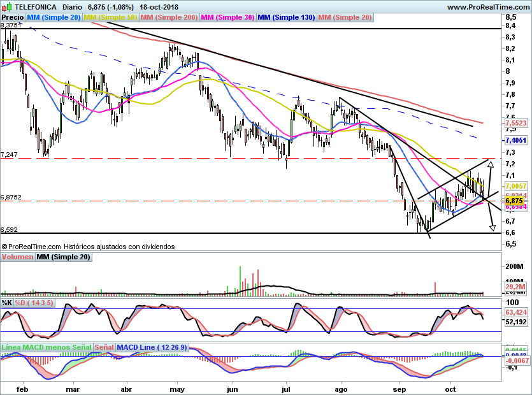Click the current price tag 6,875
Screen dimensions: 532x395
pos(514,201)
